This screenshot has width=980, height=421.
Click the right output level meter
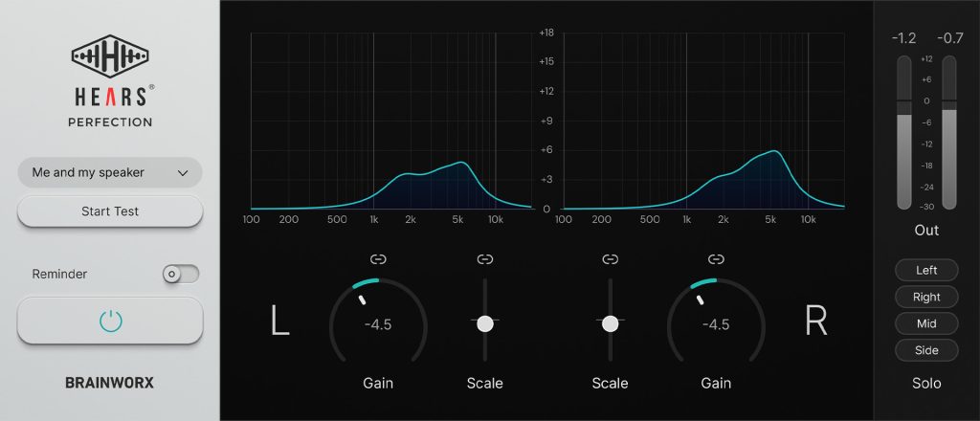(949, 132)
